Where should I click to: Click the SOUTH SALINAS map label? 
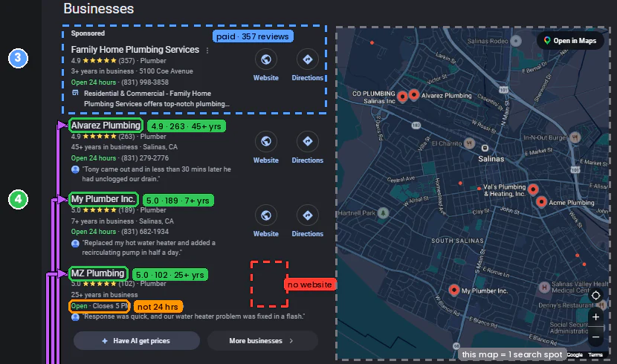pyautogui.click(x=457, y=241)
